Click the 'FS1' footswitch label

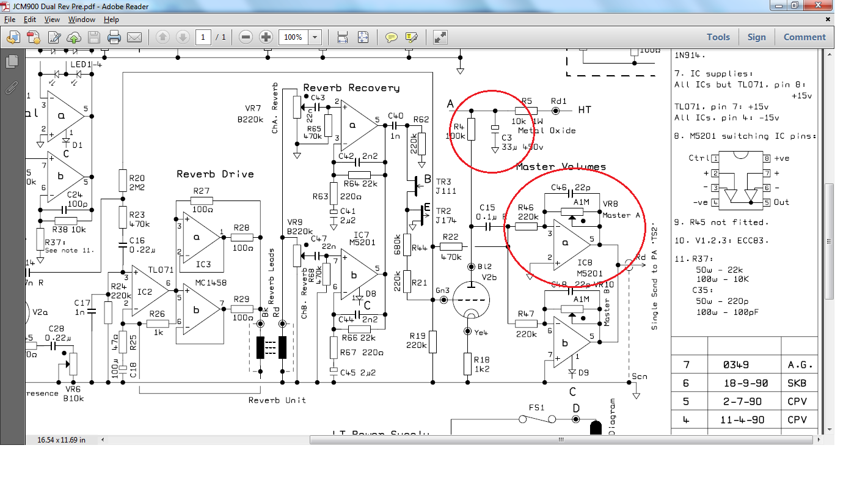click(536, 407)
